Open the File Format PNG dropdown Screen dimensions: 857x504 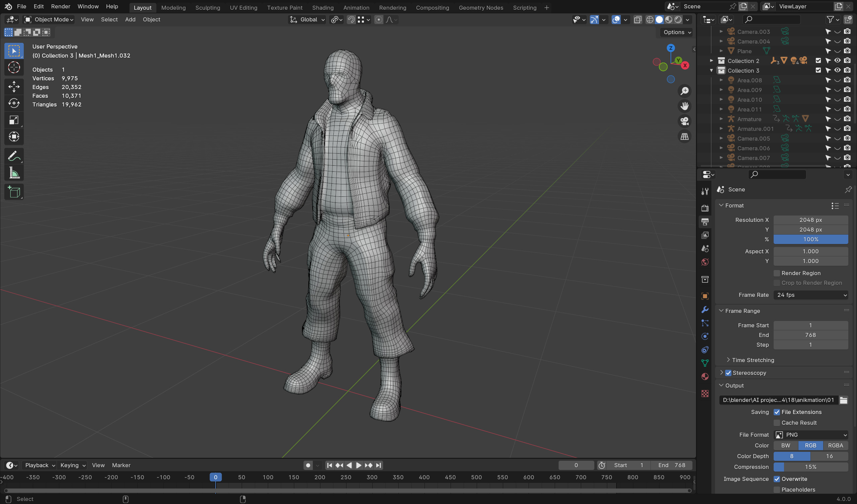click(x=811, y=435)
